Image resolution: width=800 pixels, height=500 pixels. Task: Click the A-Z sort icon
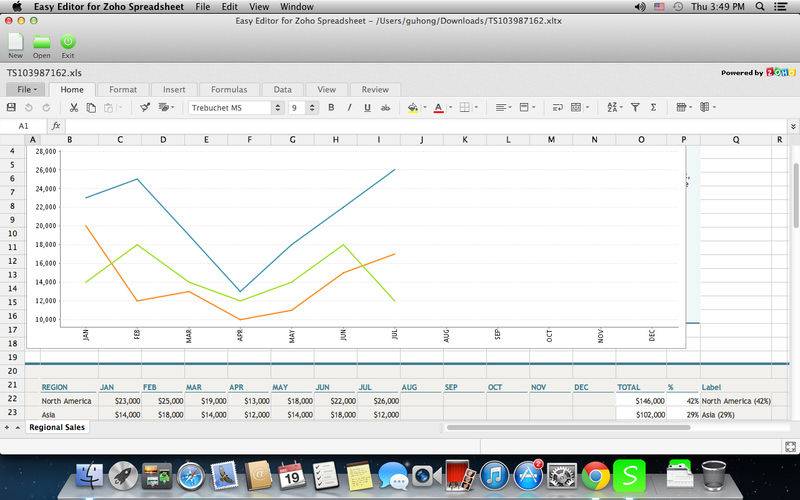(x=612, y=107)
